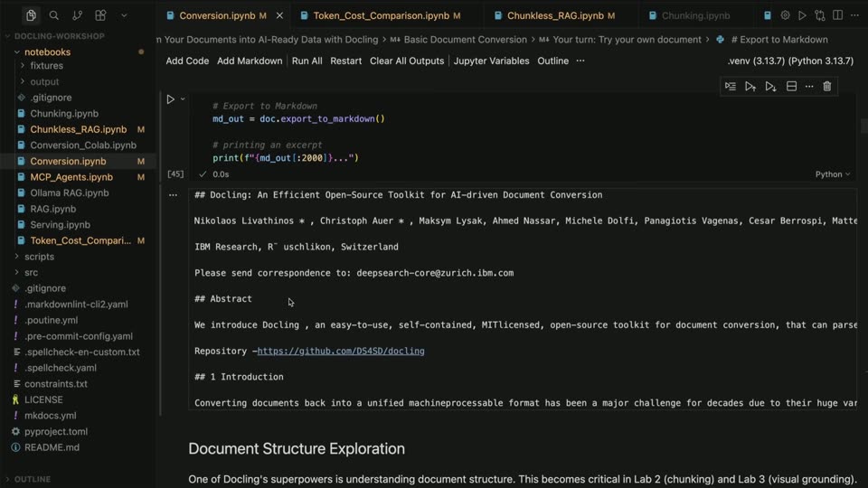This screenshot has width=868, height=488.
Task: Split cell icon in cell toolbar
Action: coord(792,87)
